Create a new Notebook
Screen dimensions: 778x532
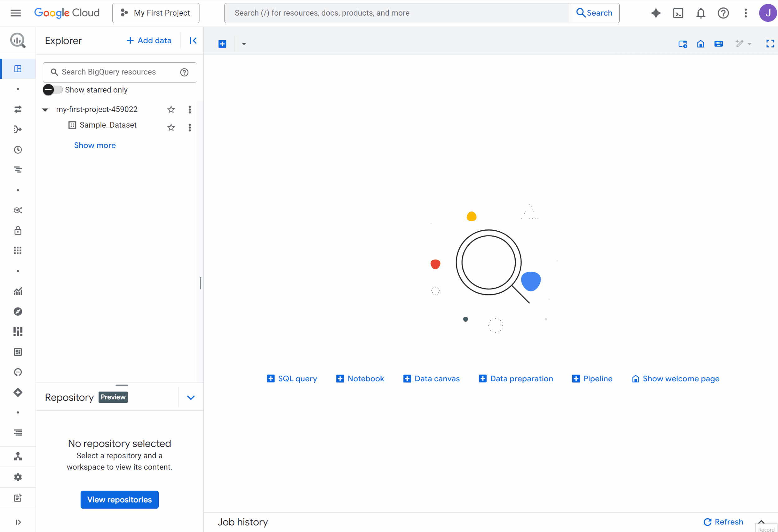[360, 379]
